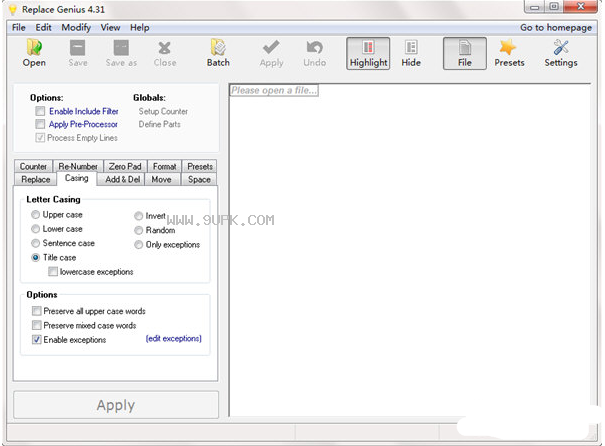The width and height of the screenshot is (605, 446).
Task: Switch to the Replace tab
Action: (35, 179)
